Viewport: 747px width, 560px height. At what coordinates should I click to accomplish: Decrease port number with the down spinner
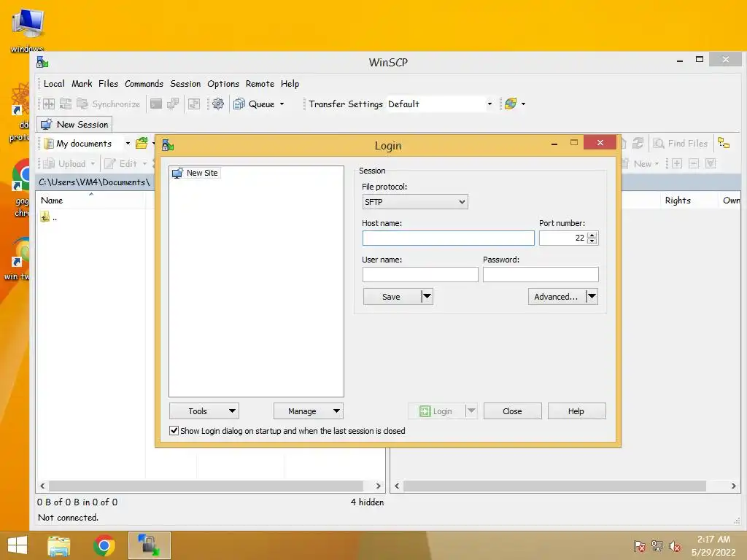coord(592,241)
